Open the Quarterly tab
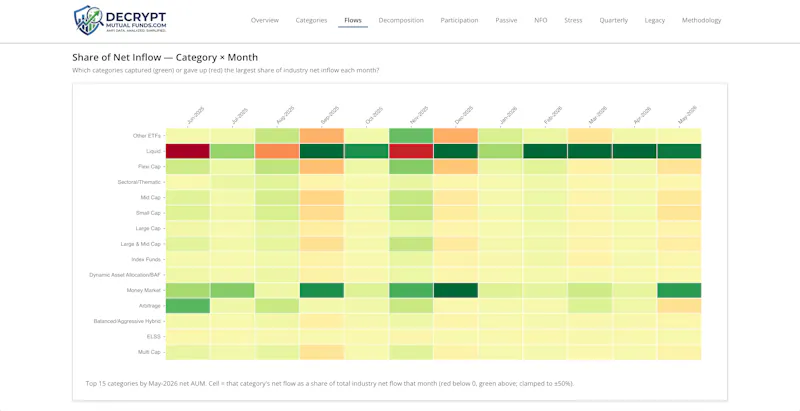The width and height of the screenshot is (800, 411). pyautogui.click(x=613, y=20)
